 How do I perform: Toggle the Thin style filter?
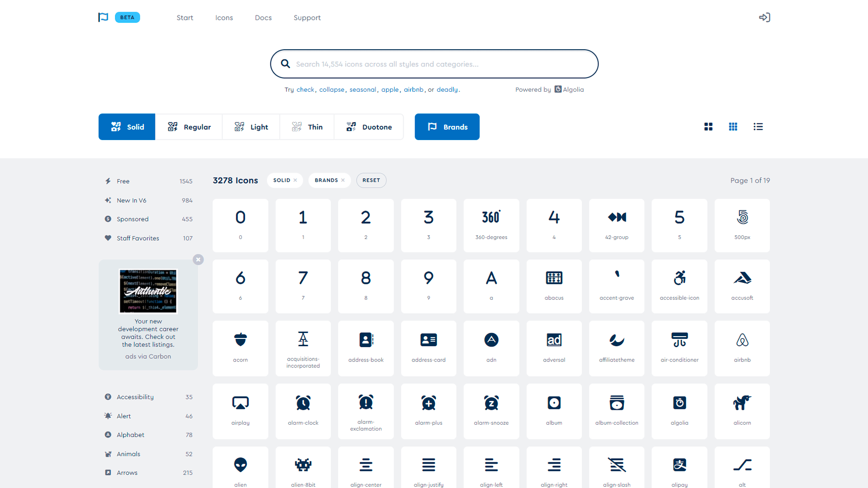coord(307,127)
